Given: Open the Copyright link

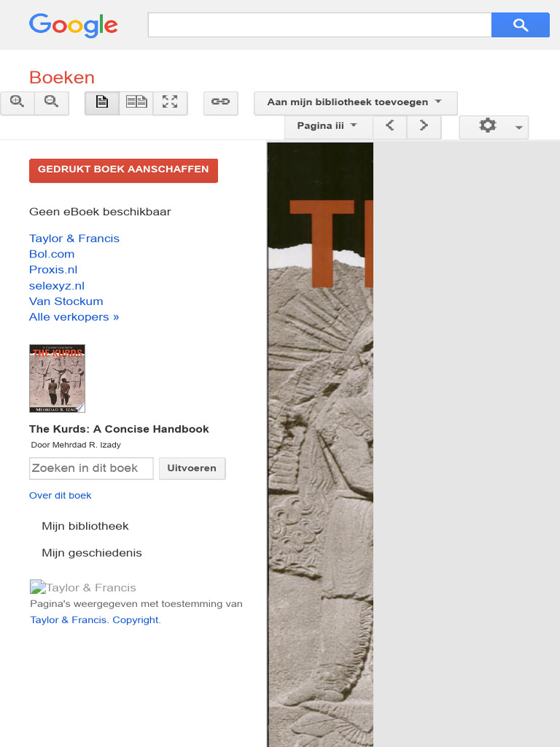Looking at the screenshot, I should (135, 620).
